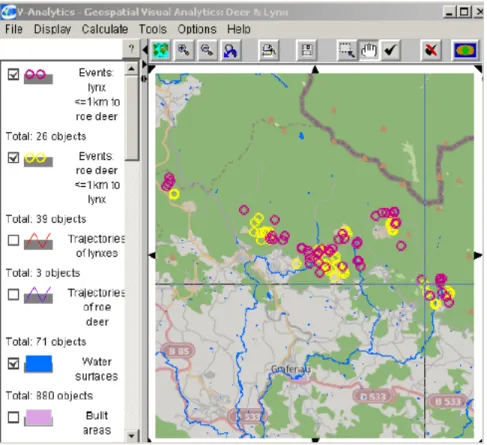Clear selection with red crossed icon
Screen dimensions: 487x445
431,50
